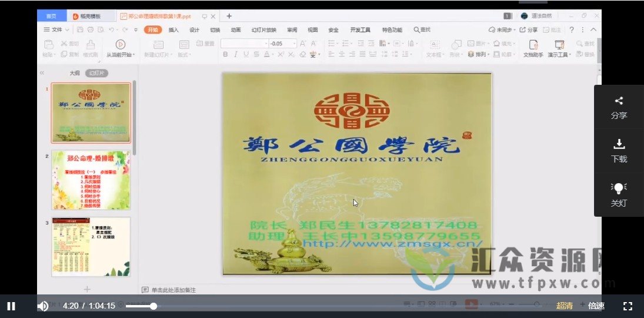Click the save icon in quick access bar
Viewport: 644px width, 318px height.
(80, 29)
